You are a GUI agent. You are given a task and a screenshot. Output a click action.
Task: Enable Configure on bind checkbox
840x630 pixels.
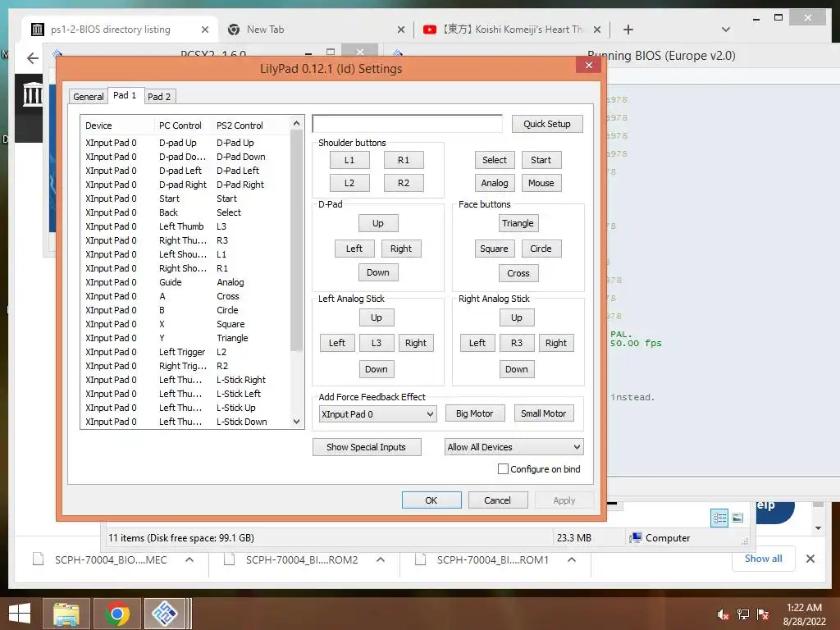503,468
